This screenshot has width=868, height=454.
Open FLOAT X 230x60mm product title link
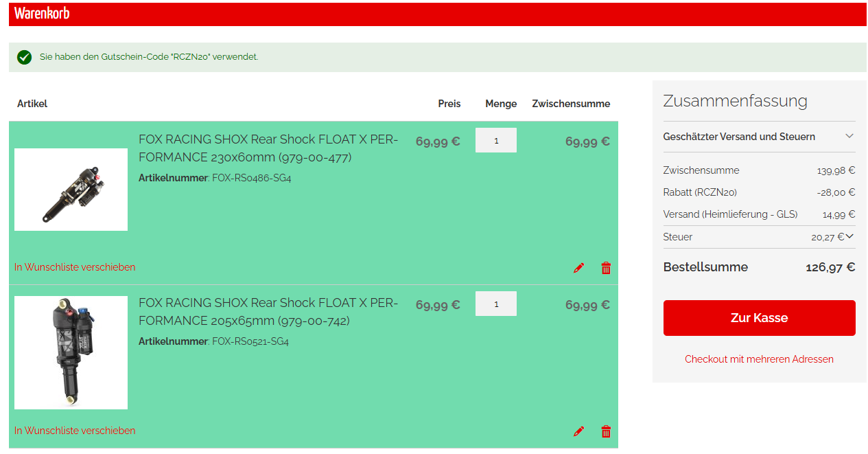click(x=268, y=148)
